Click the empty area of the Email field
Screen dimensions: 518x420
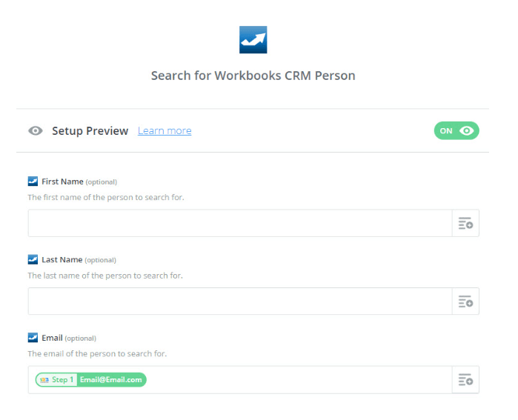[x=296, y=380]
